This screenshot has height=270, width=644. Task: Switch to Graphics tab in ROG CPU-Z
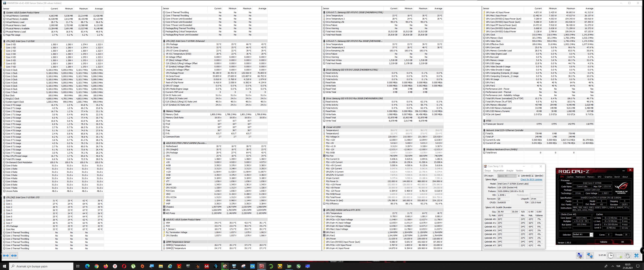click(608, 177)
